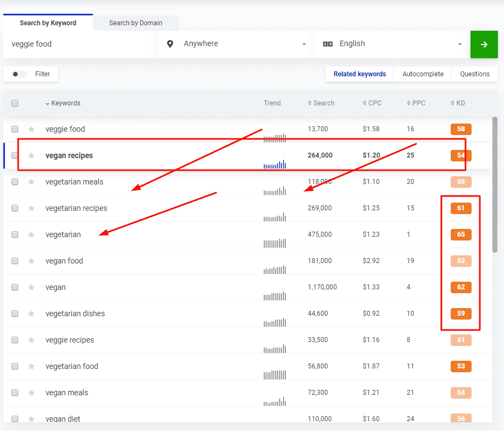The width and height of the screenshot is (504, 431).
Task: Click CPC value $2.92 for vegan food
Action: click(371, 261)
